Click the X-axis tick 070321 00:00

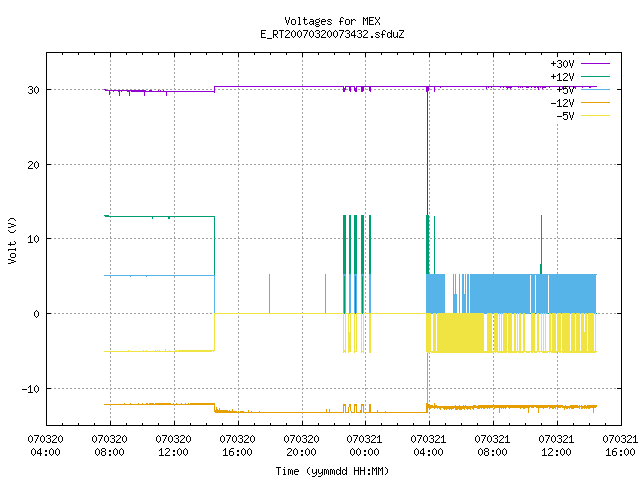point(364,446)
